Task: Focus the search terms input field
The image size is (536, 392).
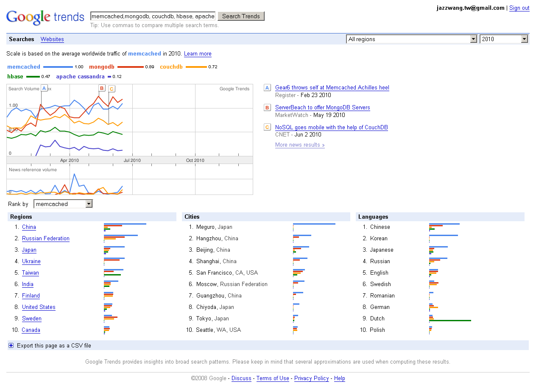Action: pos(153,16)
